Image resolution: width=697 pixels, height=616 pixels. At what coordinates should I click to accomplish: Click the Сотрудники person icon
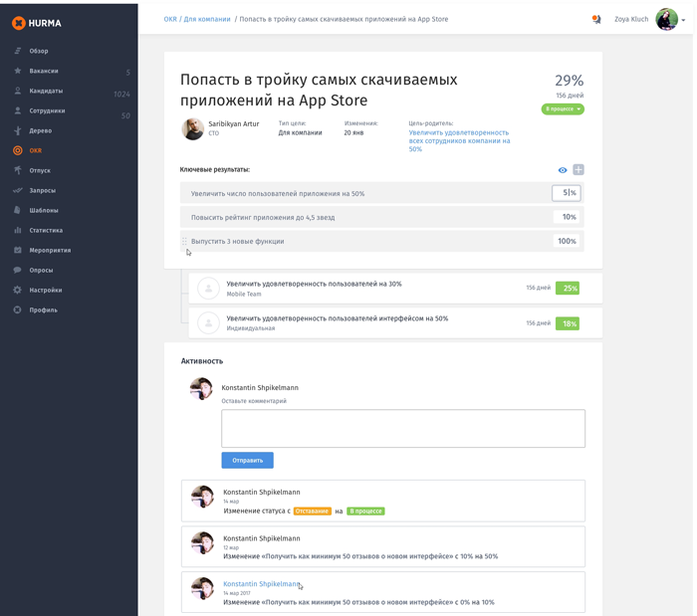pos(17,110)
